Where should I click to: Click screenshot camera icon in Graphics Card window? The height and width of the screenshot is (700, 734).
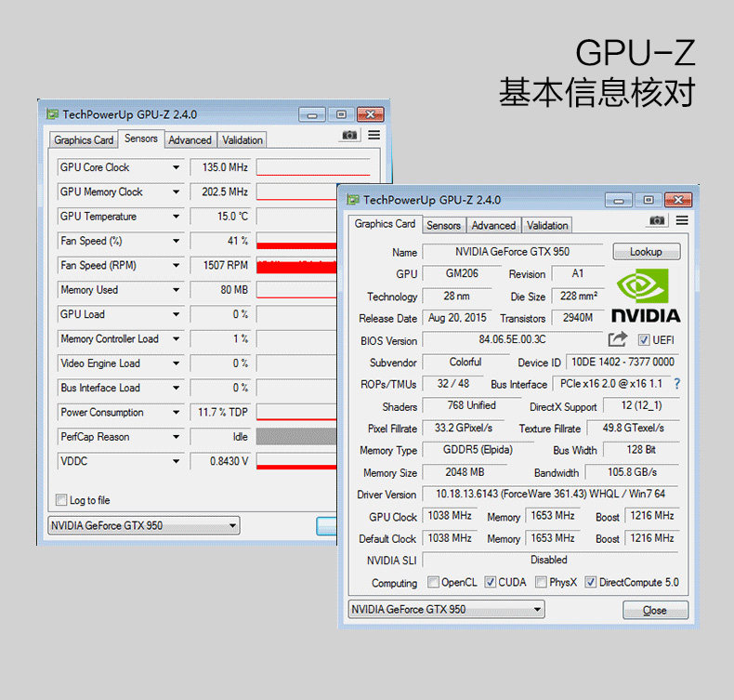(657, 220)
